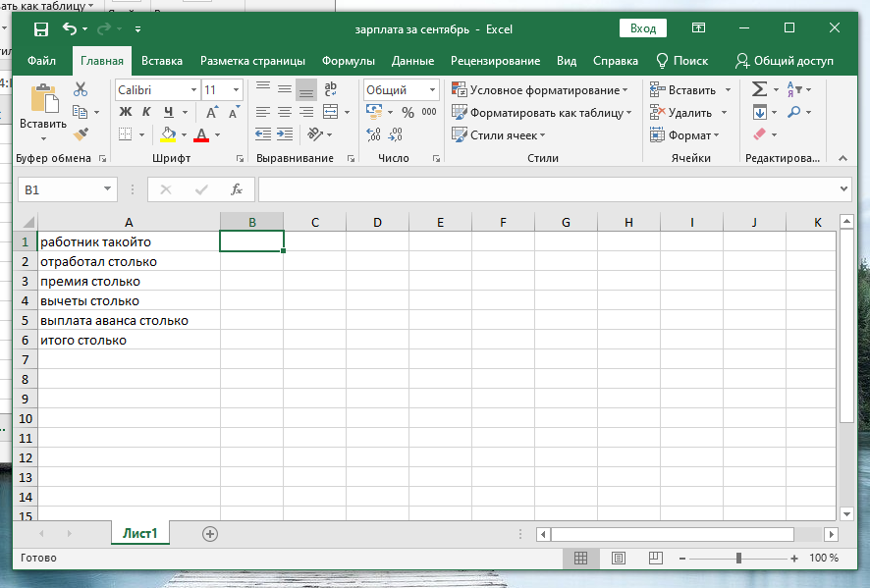The width and height of the screenshot is (870, 588).
Task: Toggle bottom vertical alignment
Action: 306,88
